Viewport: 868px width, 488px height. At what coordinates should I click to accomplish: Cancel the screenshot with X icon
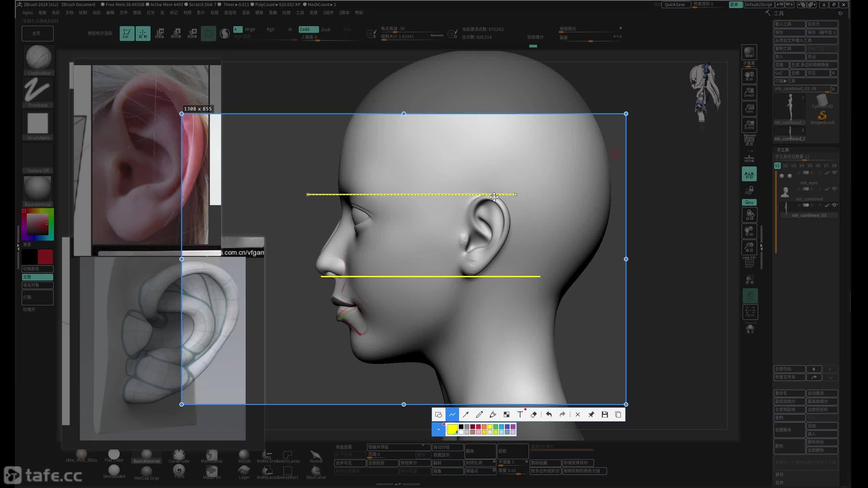coord(578,414)
